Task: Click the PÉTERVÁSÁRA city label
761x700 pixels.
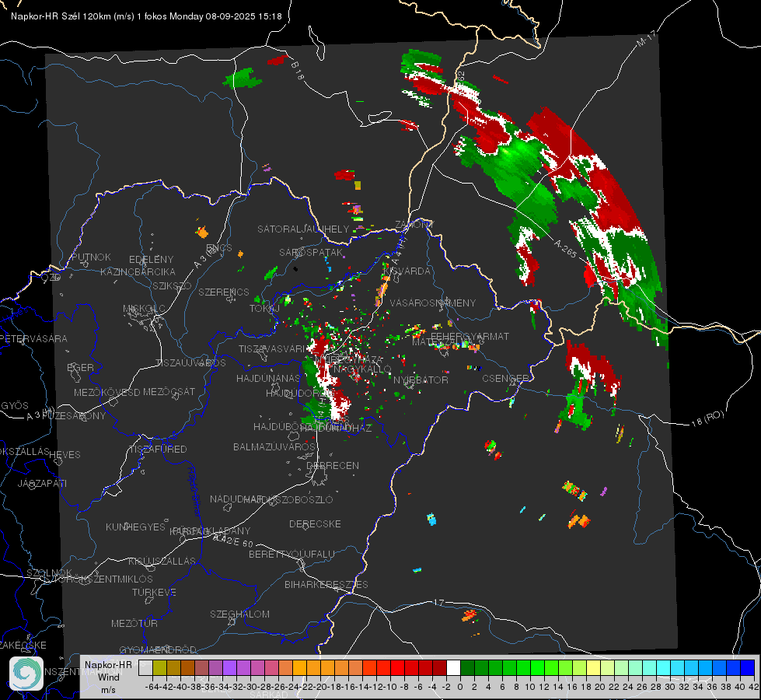Action: [35, 338]
